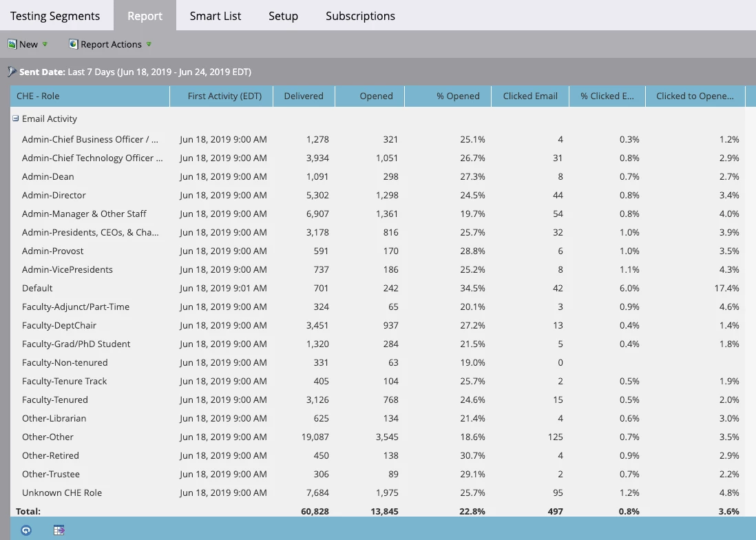Click the refresh icon in bottom bar
The width and height of the screenshot is (756, 540).
[26, 530]
